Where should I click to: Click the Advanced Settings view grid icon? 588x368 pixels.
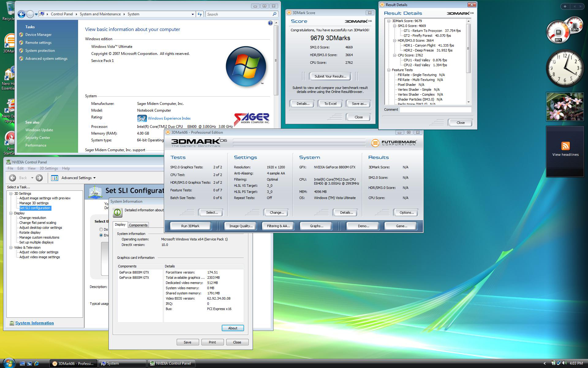(55, 178)
